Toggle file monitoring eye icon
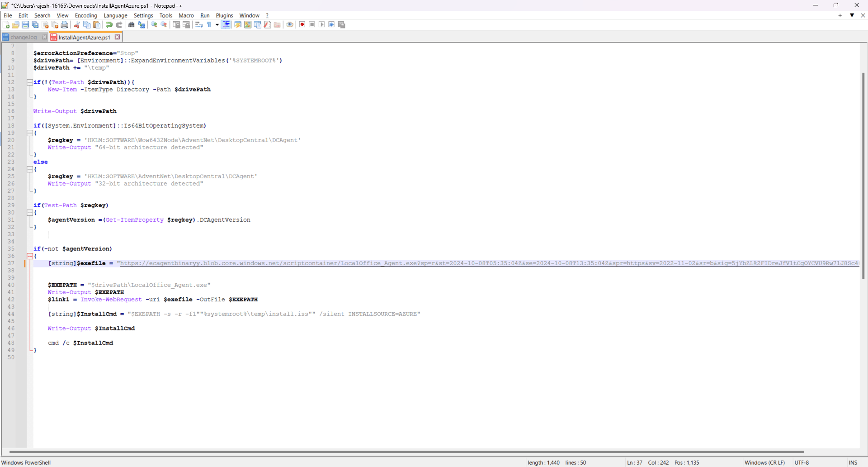The image size is (868, 467). (290, 25)
